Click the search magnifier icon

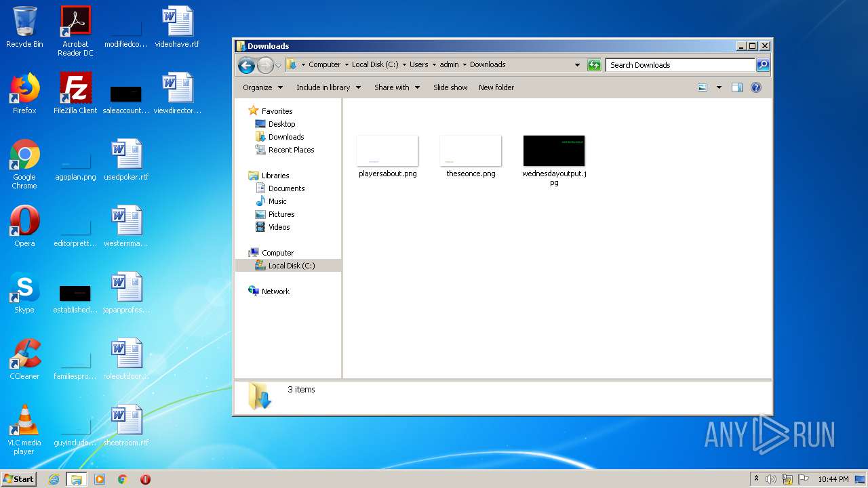tap(763, 65)
